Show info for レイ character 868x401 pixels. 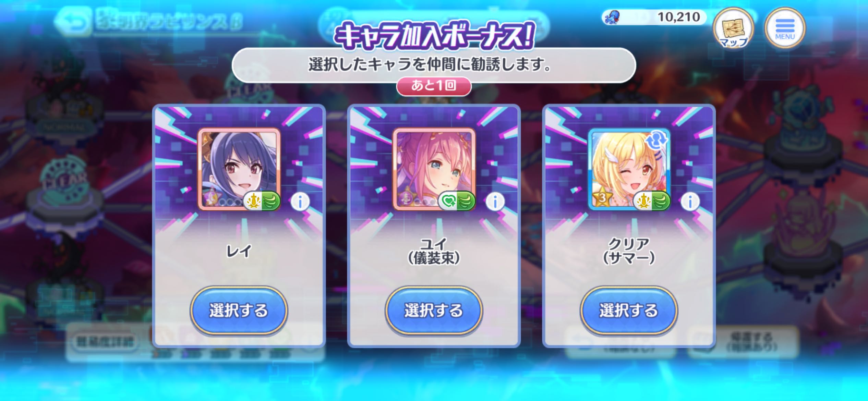tap(300, 202)
